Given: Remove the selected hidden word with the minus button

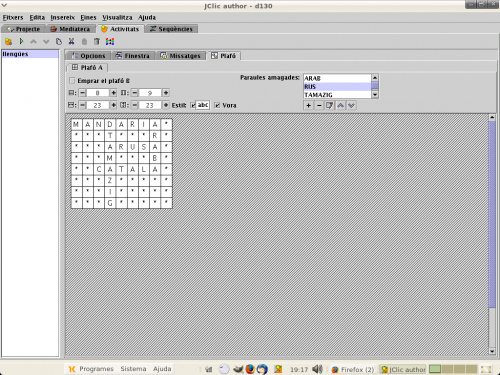Looking at the screenshot, I should (319, 105).
